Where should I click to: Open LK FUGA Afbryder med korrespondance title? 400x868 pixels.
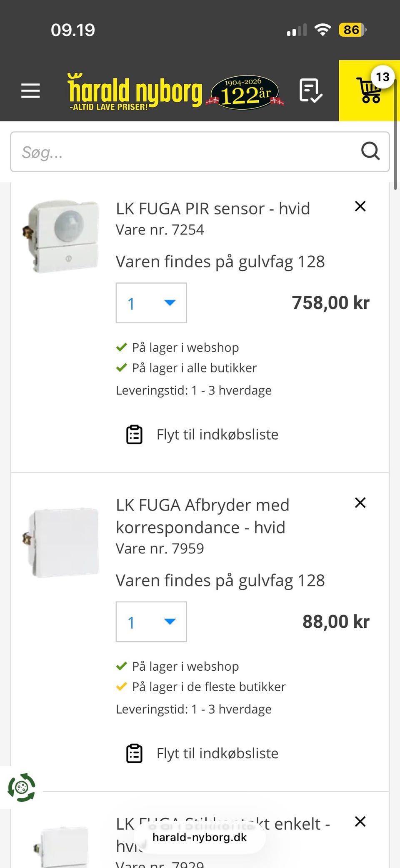click(x=202, y=516)
